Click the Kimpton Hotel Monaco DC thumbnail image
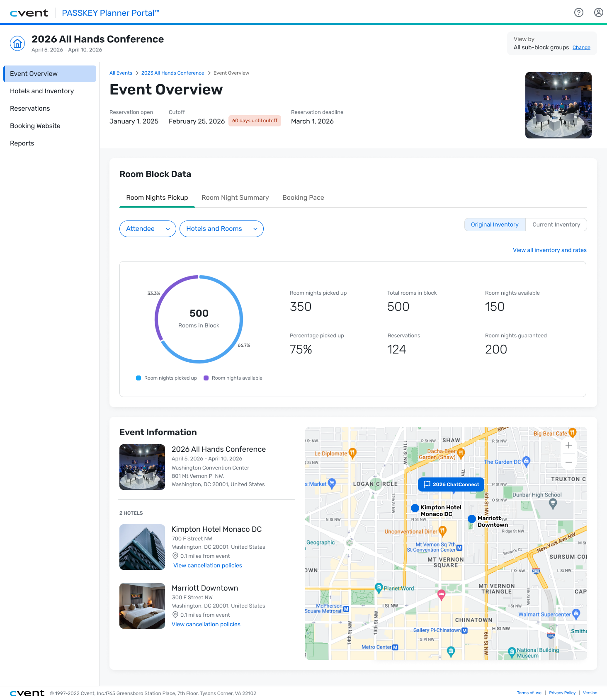The image size is (607, 700). coord(142,547)
